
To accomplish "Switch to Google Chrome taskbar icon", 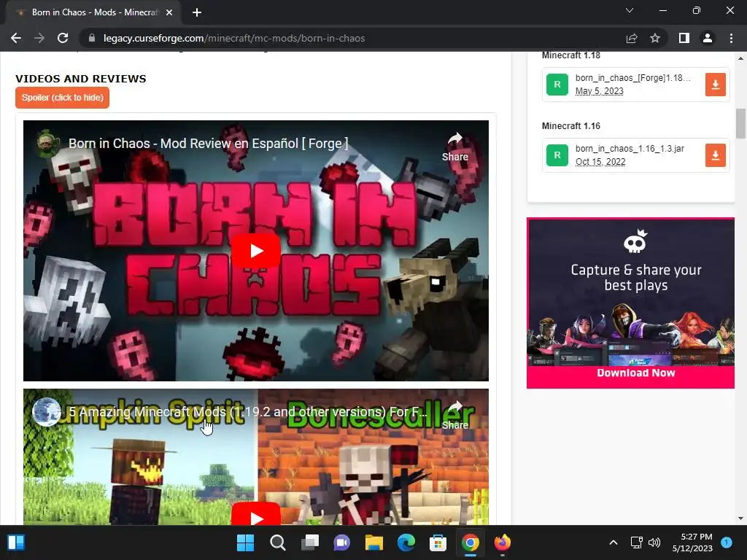I will (x=471, y=542).
